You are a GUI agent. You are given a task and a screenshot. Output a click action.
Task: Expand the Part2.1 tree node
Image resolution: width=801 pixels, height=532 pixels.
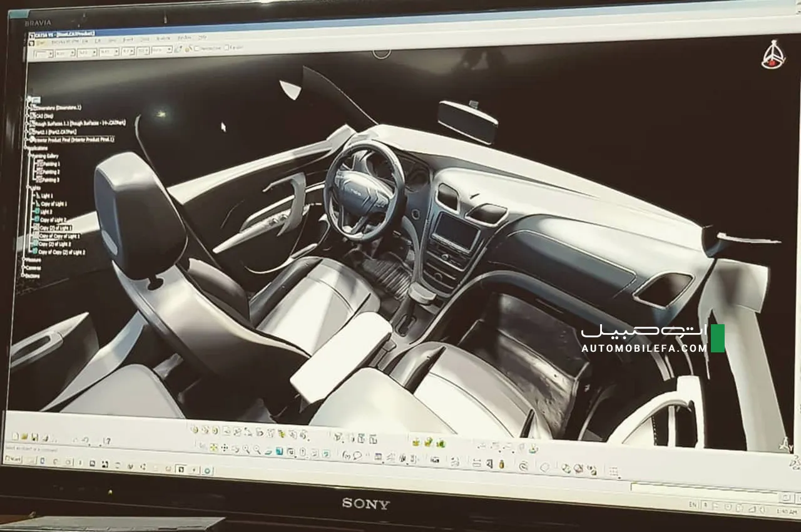(x=28, y=132)
